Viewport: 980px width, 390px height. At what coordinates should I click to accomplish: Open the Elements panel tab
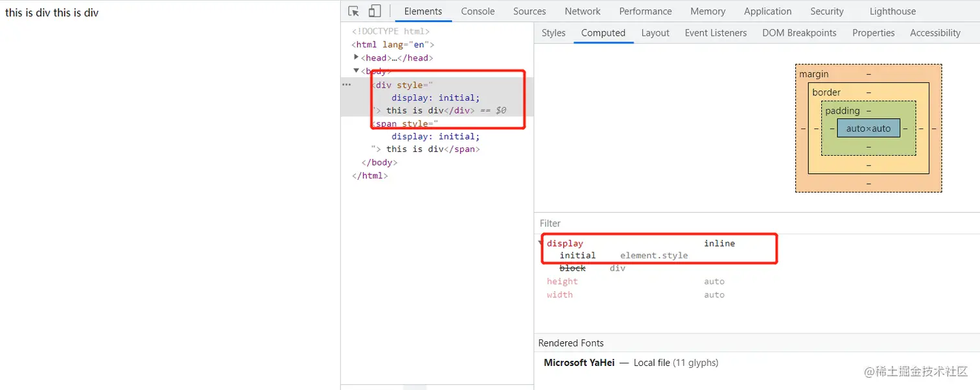pos(423,11)
